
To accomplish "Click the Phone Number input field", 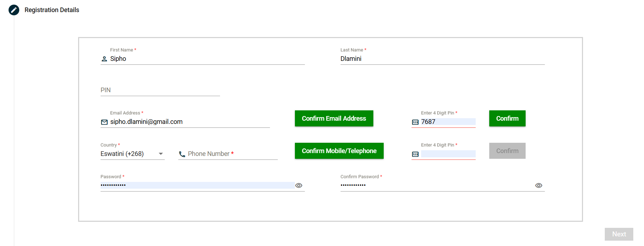I will pyautogui.click(x=232, y=154).
